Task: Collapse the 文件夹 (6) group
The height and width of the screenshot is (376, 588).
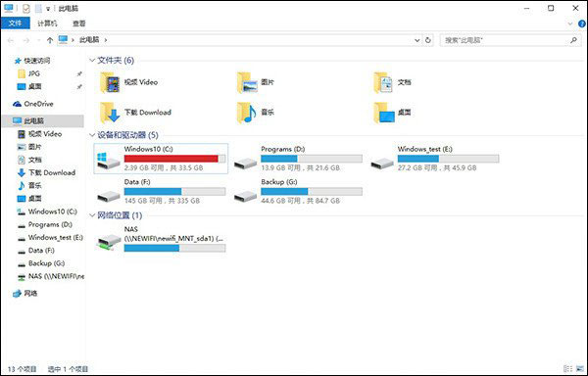Action: pyautogui.click(x=92, y=61)
